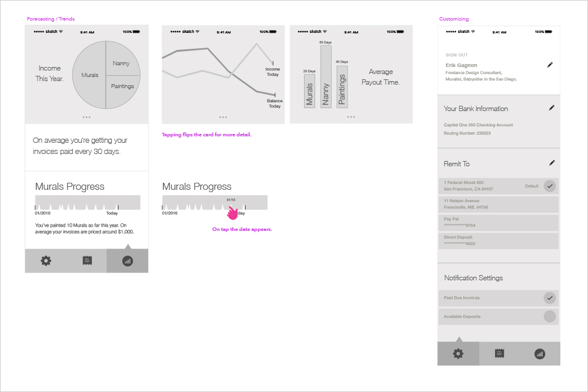Select the Pay Pal remit option
588x392 pixels.
point(499,222)
